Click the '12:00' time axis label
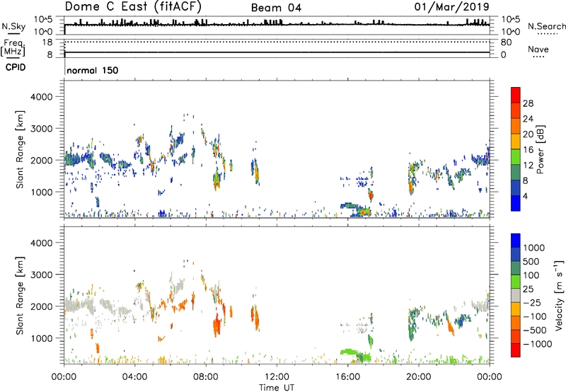 tap(277, 377)
